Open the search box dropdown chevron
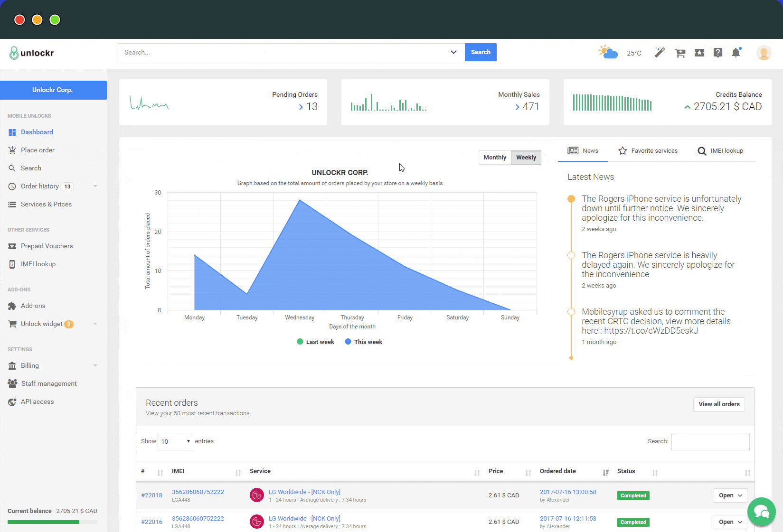783x532 pixels. click(453, 52)
